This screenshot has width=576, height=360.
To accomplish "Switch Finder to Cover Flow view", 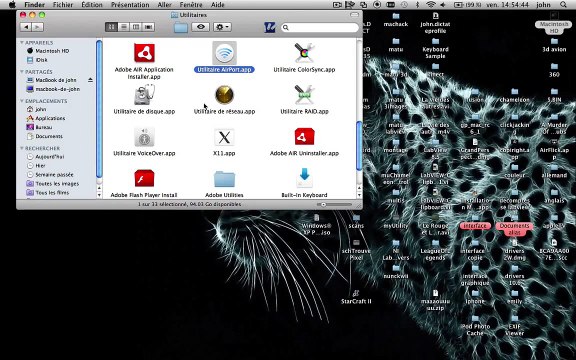I will point(148,27).
